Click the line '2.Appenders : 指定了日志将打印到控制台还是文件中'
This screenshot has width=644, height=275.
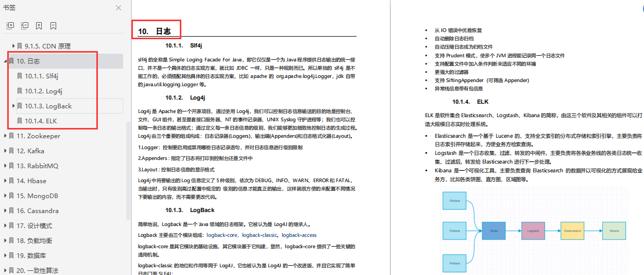coord(195,158)
